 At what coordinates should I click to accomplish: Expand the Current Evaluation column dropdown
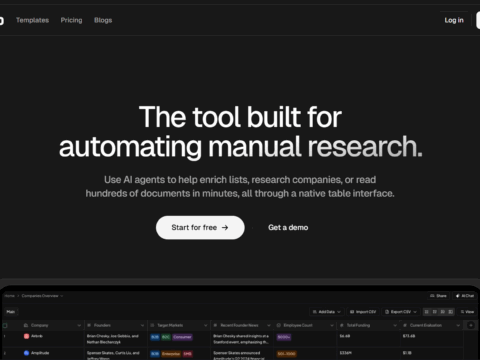pos(458,325)
